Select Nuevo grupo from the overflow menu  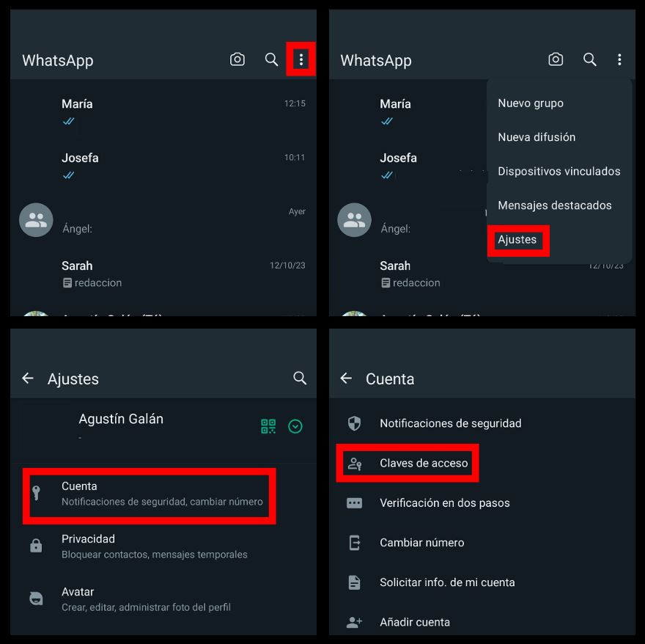[x=531, y=103]
